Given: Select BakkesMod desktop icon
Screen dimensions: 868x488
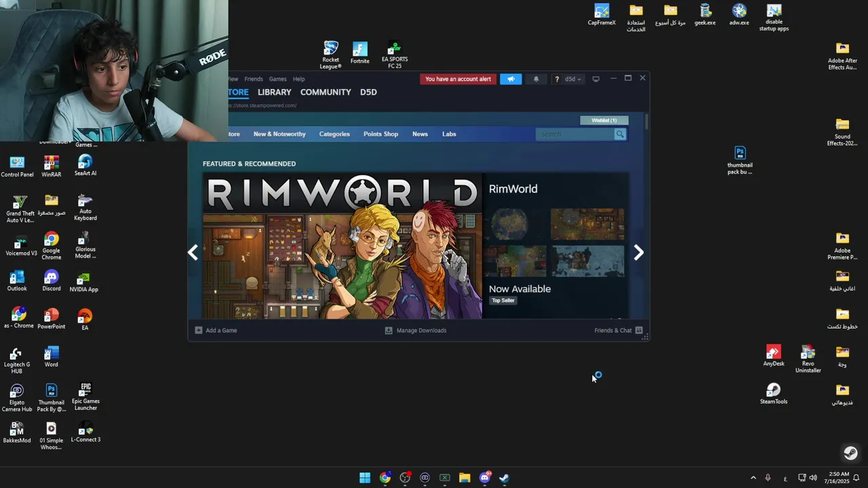Looking at the screenshot, I should (17, 432).
